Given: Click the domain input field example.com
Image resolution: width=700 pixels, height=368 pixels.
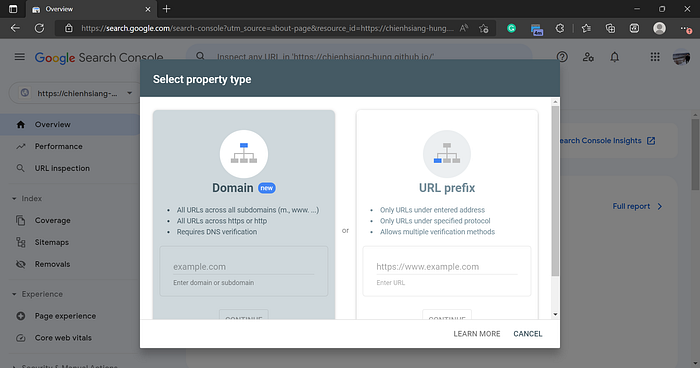Looking at the screenshot, I should pos(244,267).
